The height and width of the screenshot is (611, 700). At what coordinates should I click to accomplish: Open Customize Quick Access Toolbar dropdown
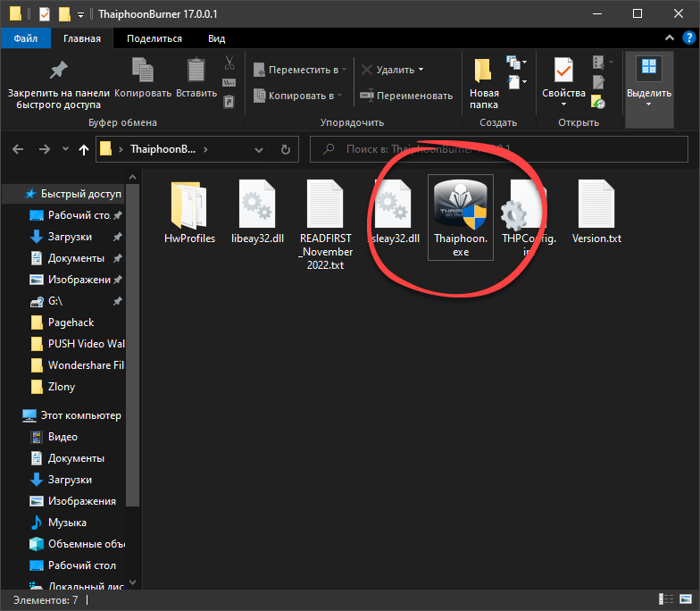click(x=80, y=15)
